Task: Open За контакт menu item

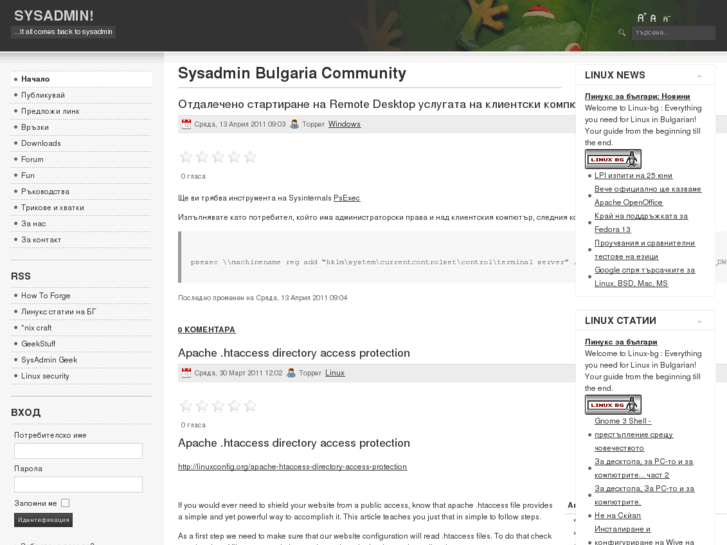Action: [81, 240]
